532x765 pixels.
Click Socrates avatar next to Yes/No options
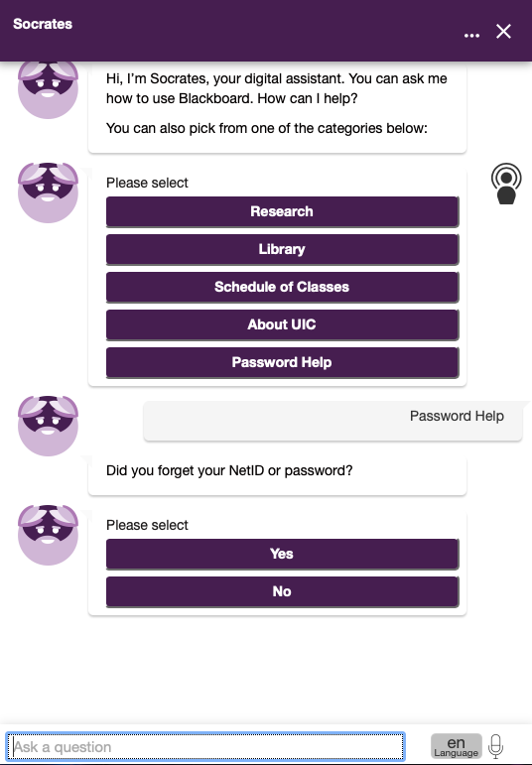[x=48, y=535]
